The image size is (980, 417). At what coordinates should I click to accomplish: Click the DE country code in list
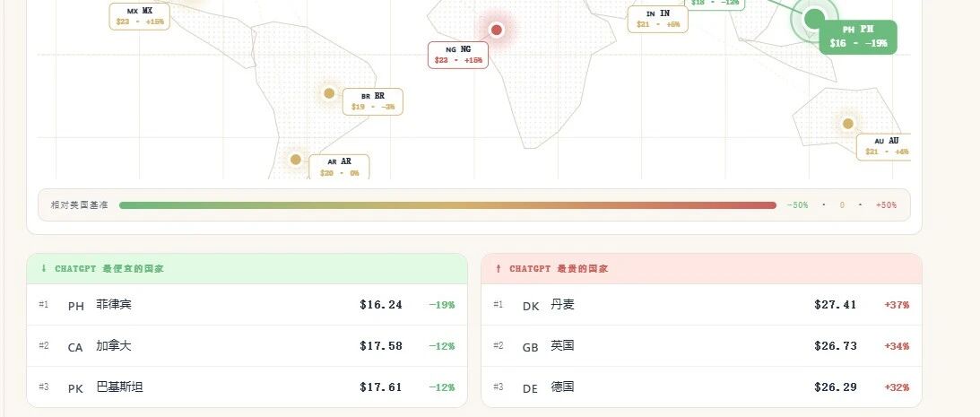point(530,389)
